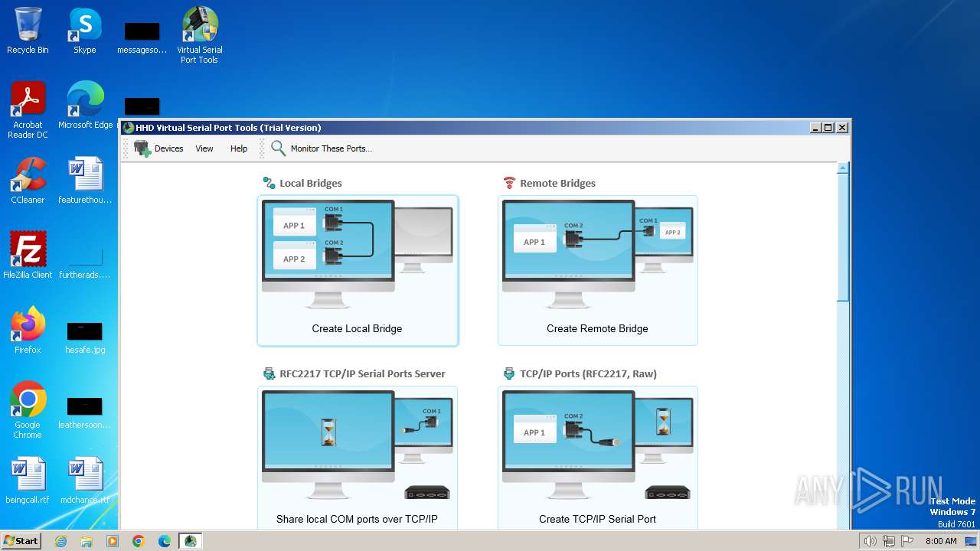980x551 pixels.
Task: Open Windows Media Player from taskbar
Action: pyautogui.click(x=113, y=541)
